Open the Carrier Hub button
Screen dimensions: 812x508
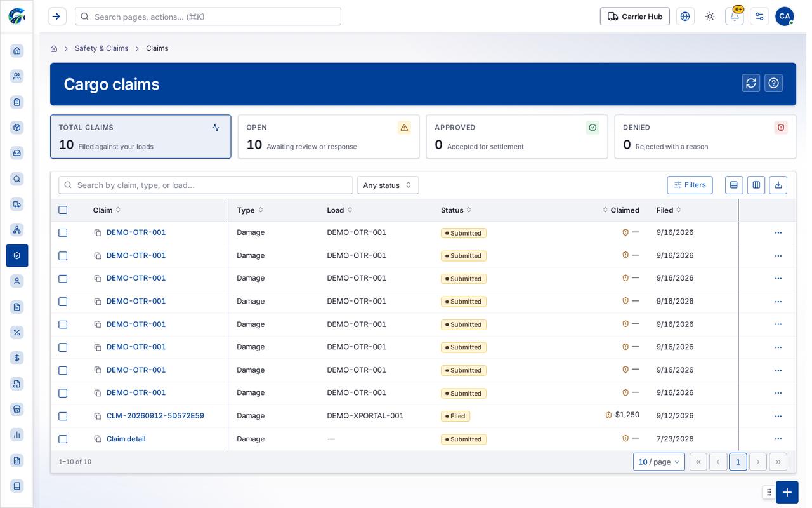point(635,17)
